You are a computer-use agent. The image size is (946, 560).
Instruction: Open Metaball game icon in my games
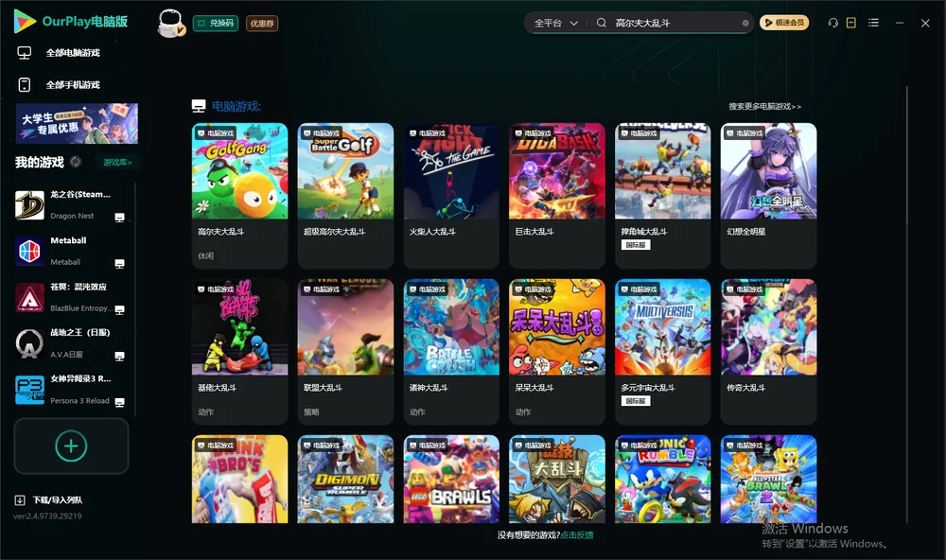click(29, 251)
